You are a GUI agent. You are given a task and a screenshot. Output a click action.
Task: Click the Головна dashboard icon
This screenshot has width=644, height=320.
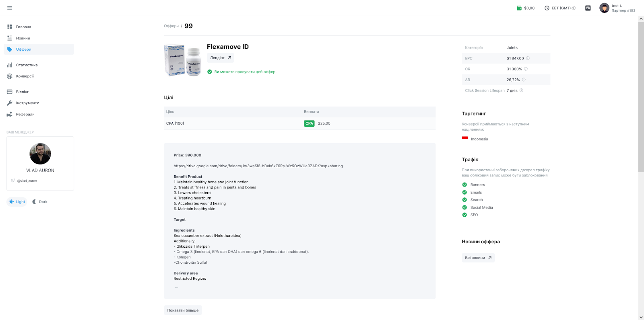coord(10,27)
